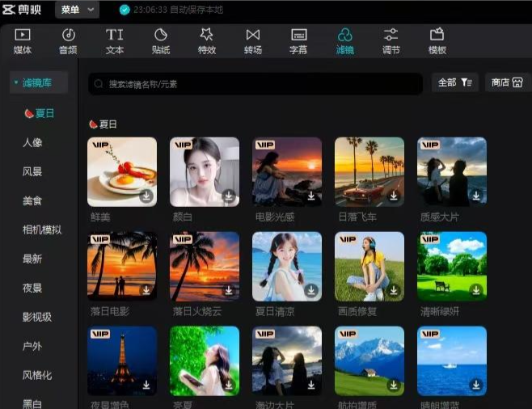Open the 特效 effects star icon
Image resolution: width=532 pixels, height=409 pixels.
(207, 35)
